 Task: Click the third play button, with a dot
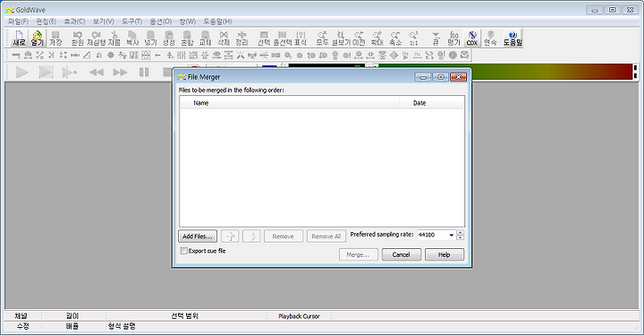pyautogui.click(x=69, y=72)
